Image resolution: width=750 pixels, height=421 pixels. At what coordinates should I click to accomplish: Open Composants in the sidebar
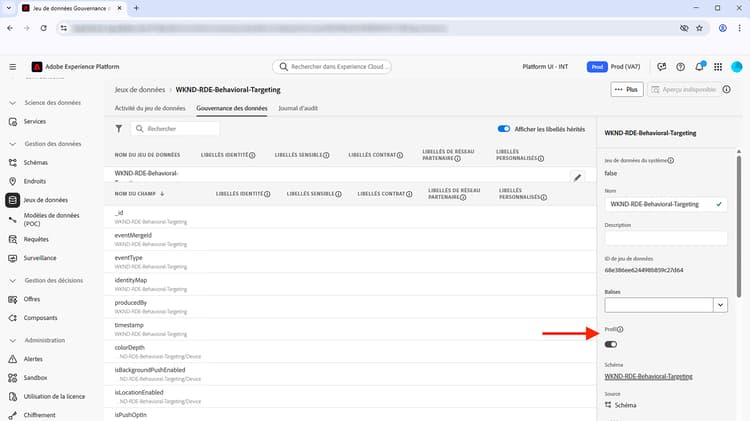[40, 318]
